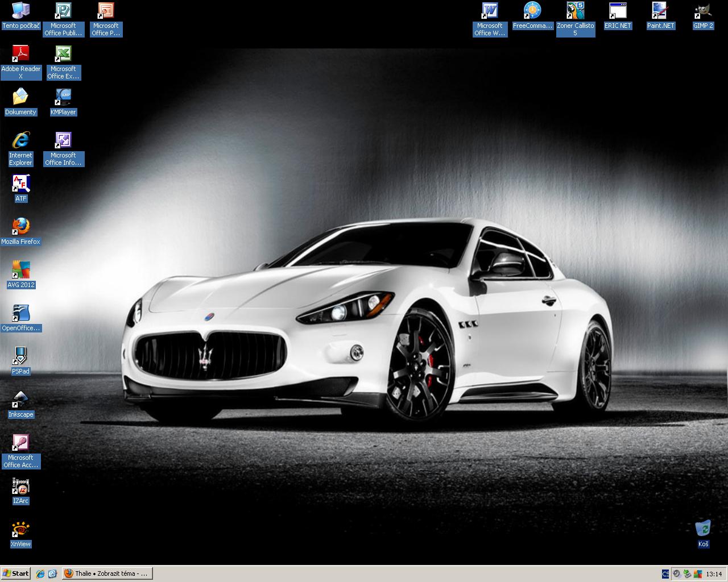
Task: Select the Adobe Reader X icon
Action: click(20, 54)
